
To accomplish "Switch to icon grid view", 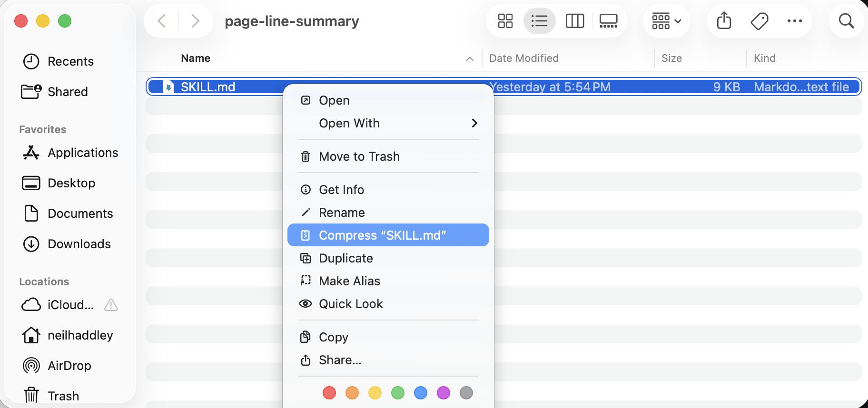I will click(505, 21).
